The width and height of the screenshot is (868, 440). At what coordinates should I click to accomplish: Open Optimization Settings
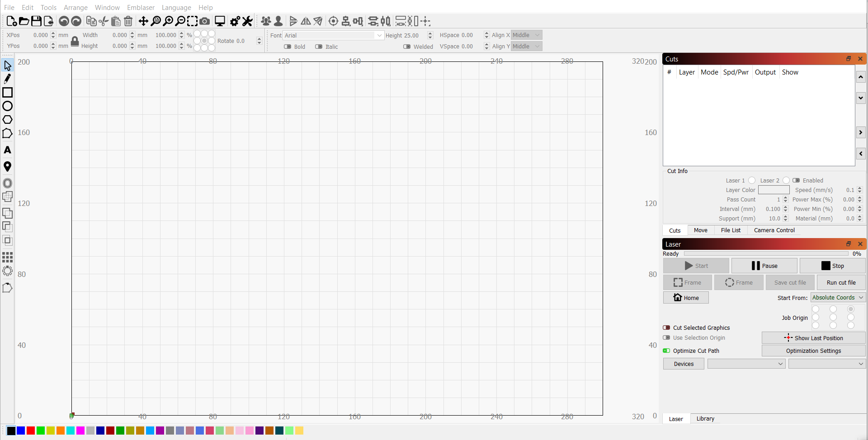pos(813,351)
